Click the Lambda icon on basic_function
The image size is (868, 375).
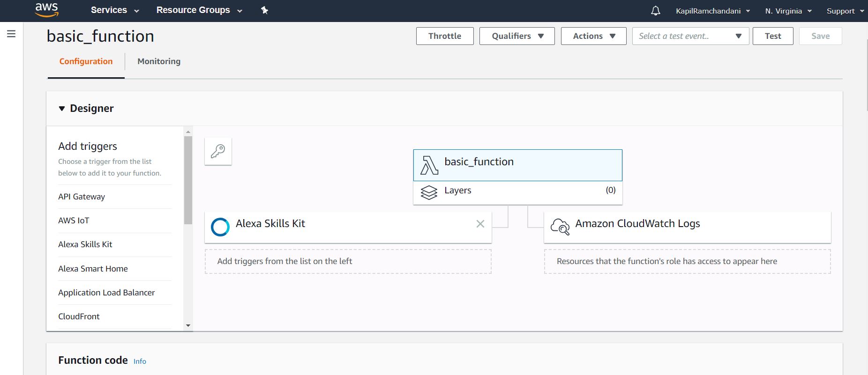[x=429, y=165]
